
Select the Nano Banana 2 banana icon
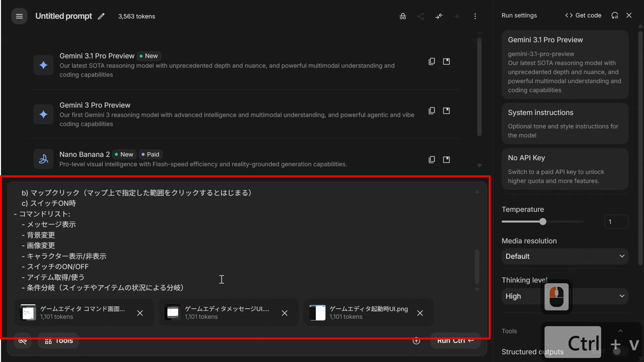[x=43, y=159]
